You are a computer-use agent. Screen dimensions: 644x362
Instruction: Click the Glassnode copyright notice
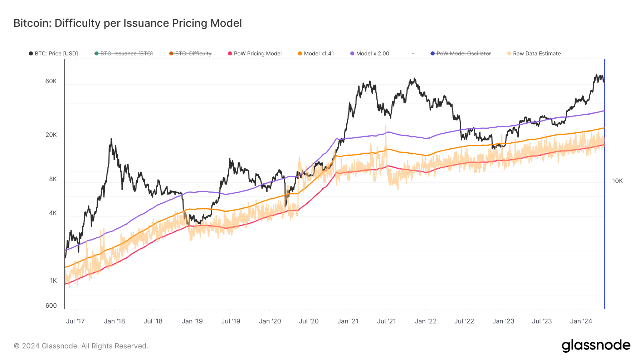coord(81,346)
